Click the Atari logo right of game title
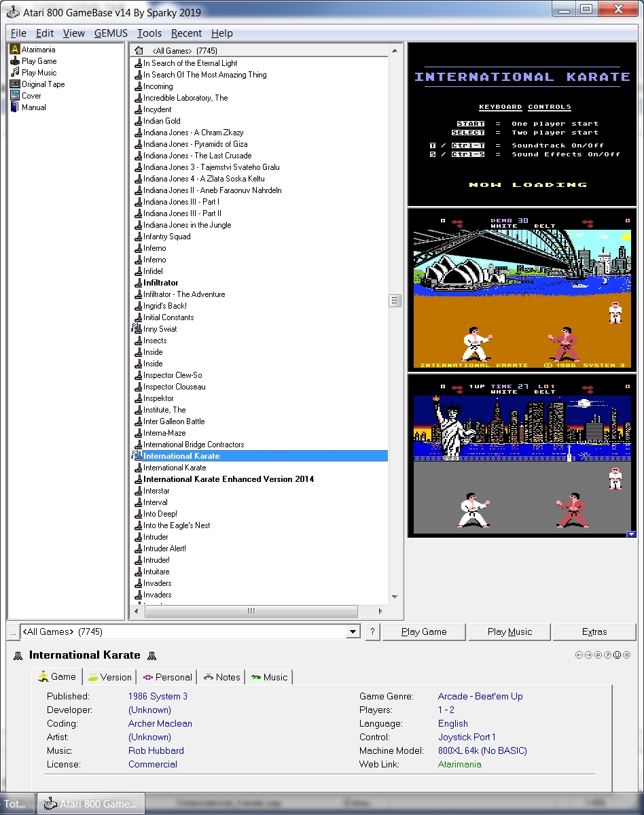Viewport: 644px width, 815px height. [x=151, y=656]
